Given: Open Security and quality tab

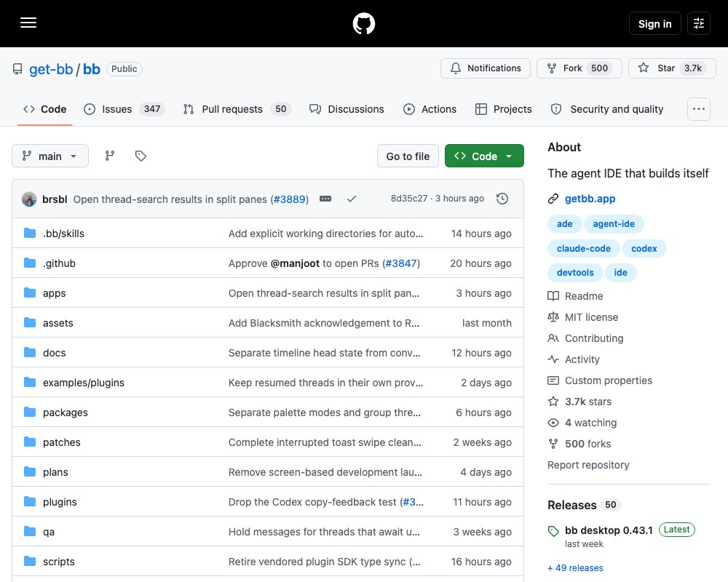Looking at the screenshot, I should click(607, 109).
